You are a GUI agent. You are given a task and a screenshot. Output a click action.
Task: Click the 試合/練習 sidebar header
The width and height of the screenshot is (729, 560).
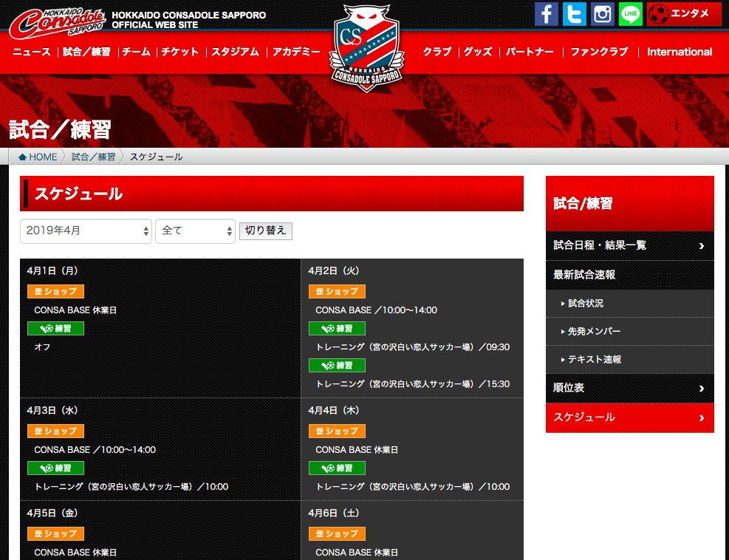click(x=629, y=203)
